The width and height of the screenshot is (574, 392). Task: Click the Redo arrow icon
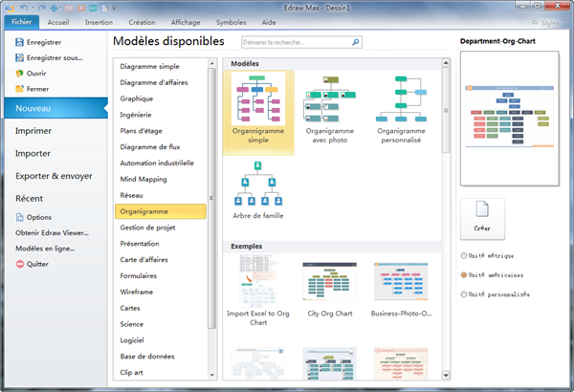(42, 8)
